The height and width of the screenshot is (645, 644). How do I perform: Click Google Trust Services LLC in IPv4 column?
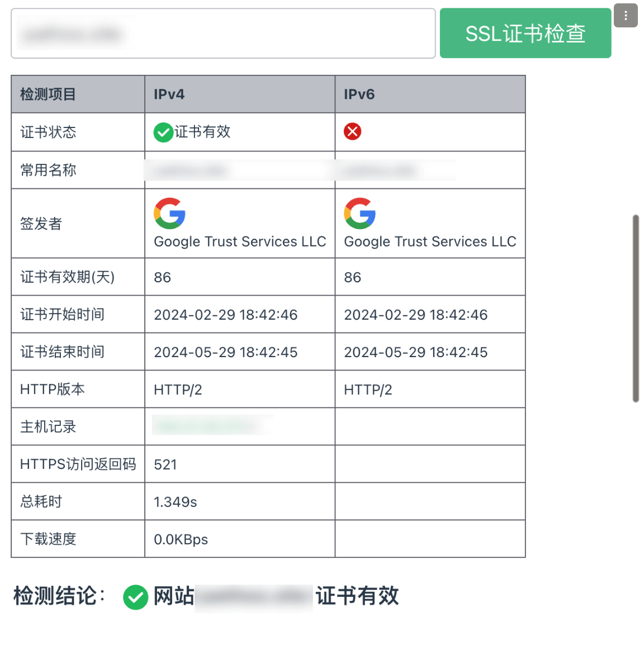tap(240, 241)
